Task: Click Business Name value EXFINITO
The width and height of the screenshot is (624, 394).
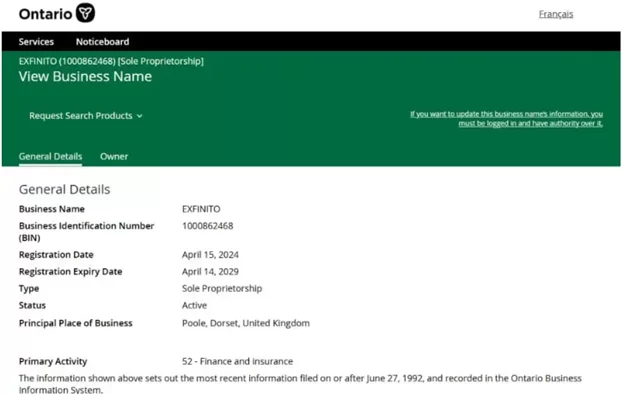Action: 201,209
